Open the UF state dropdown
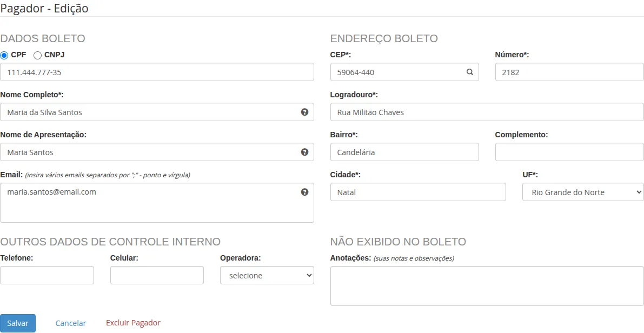 pyautogui.click(x=582, y=192)
